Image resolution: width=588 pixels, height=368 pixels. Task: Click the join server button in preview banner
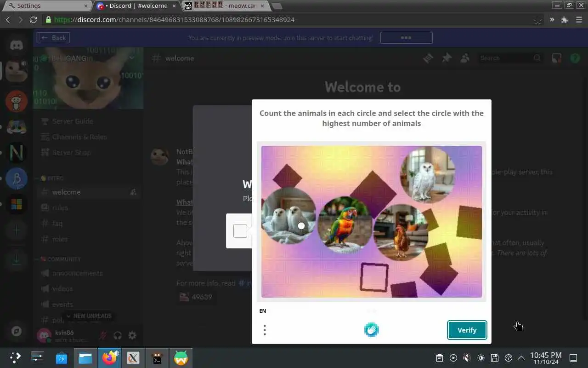coord(406,38)
